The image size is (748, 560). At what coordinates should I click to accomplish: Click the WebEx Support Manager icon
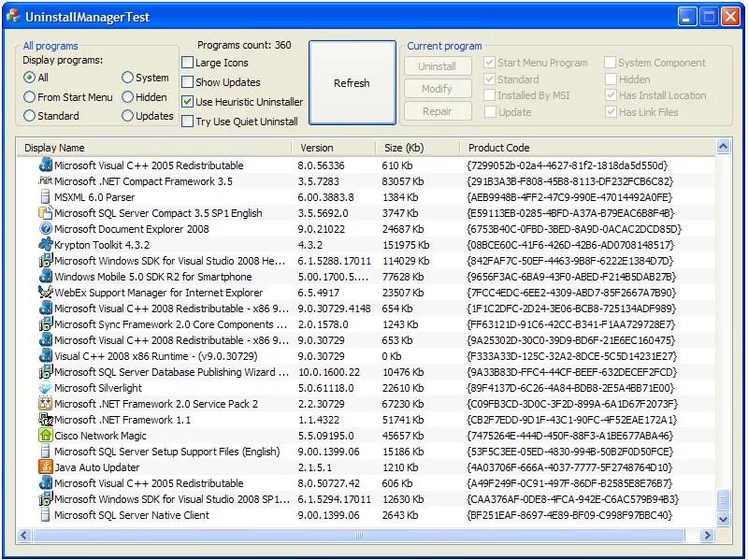click(45, 293)
